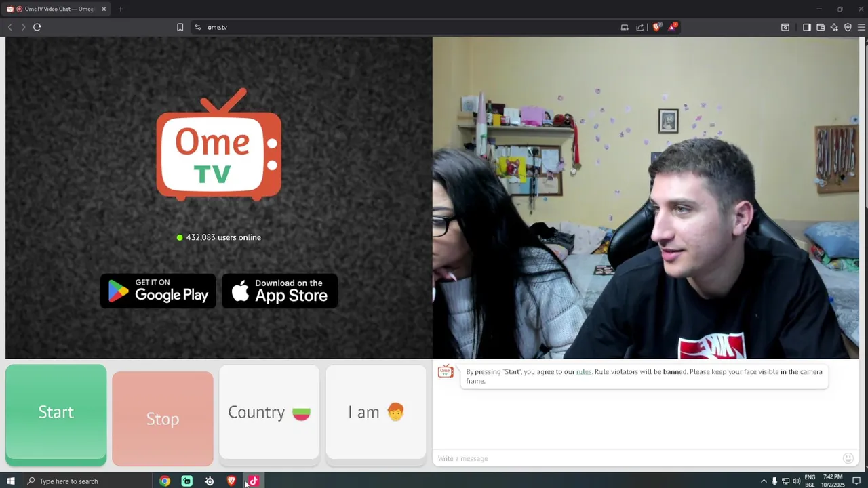Image resolution: width=868 pixels, height=488 pixels.
Task: Open a new browser tab
Action: (120, 9)
